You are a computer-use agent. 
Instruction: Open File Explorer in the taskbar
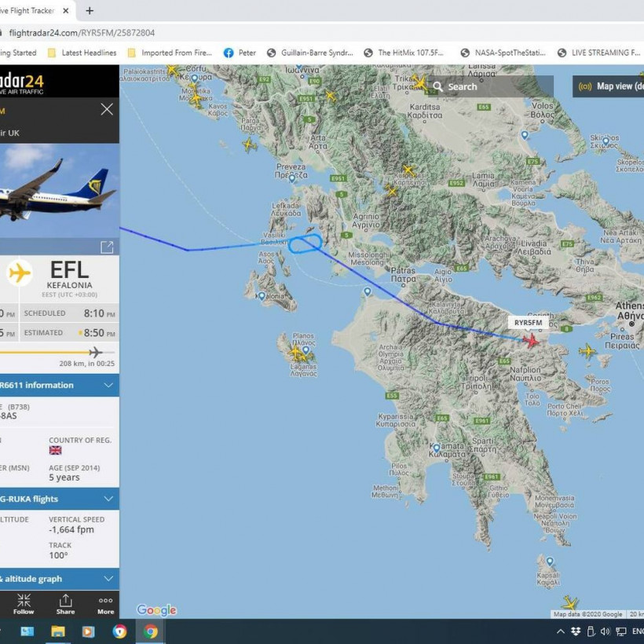58,631
